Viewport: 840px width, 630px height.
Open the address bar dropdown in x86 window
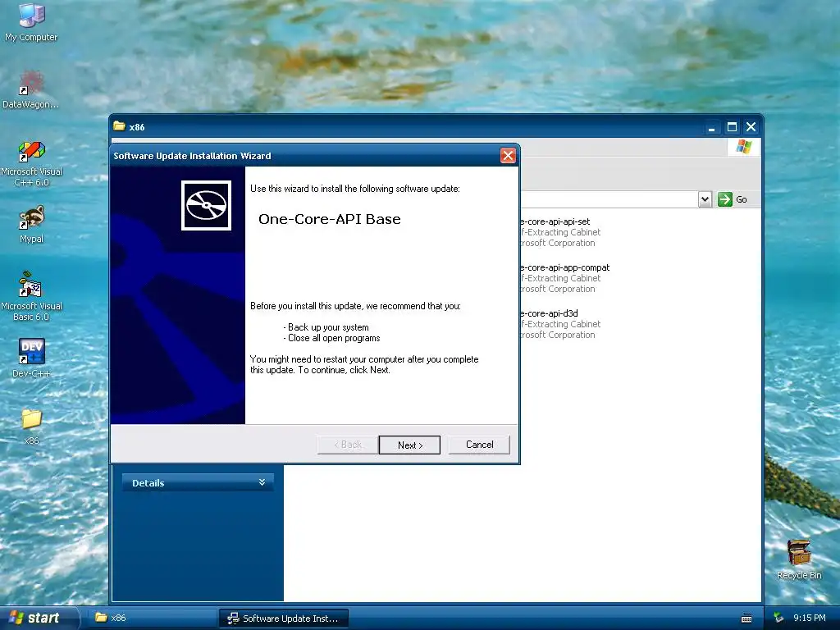[x=705, y=199]
